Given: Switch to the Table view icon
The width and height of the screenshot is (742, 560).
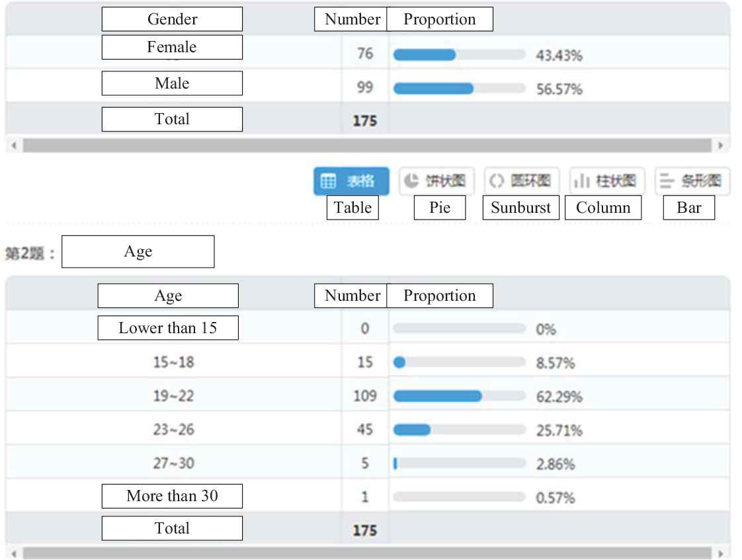Looking at the screenshot, I should [351, 181].
